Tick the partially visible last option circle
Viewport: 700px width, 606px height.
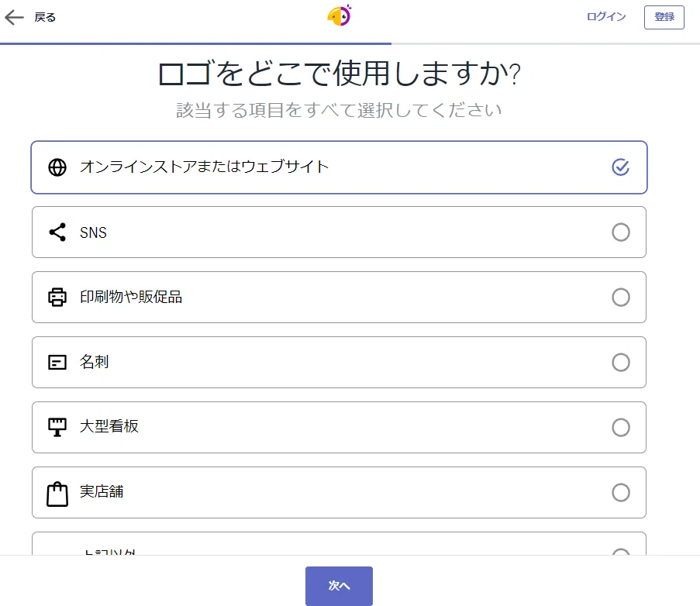point(620,552)
